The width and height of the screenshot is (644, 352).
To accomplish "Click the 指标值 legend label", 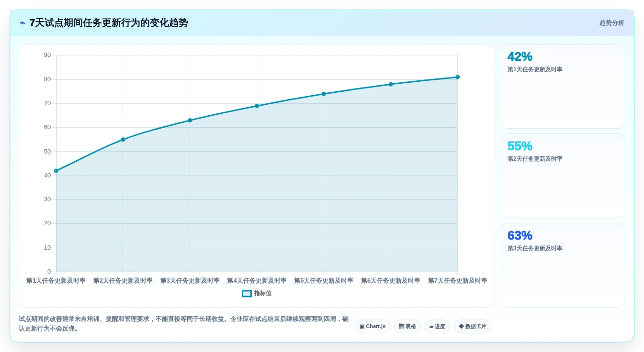I will 262,294.
